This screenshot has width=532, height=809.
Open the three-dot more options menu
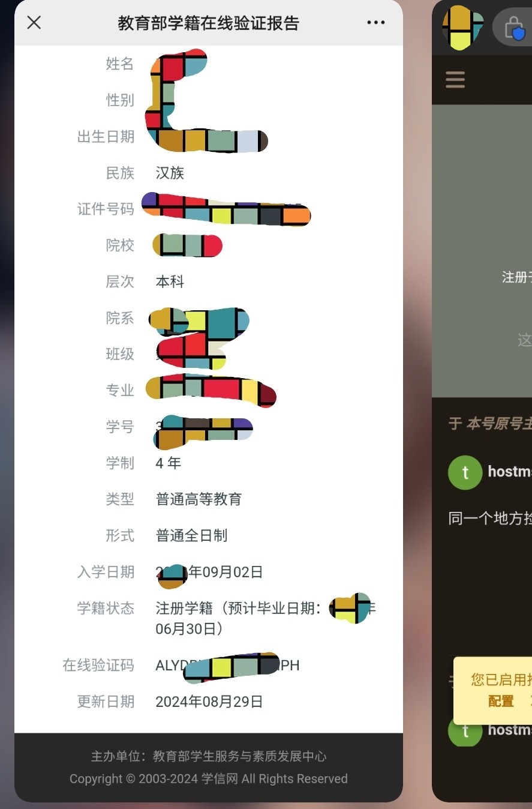point(375,23)
